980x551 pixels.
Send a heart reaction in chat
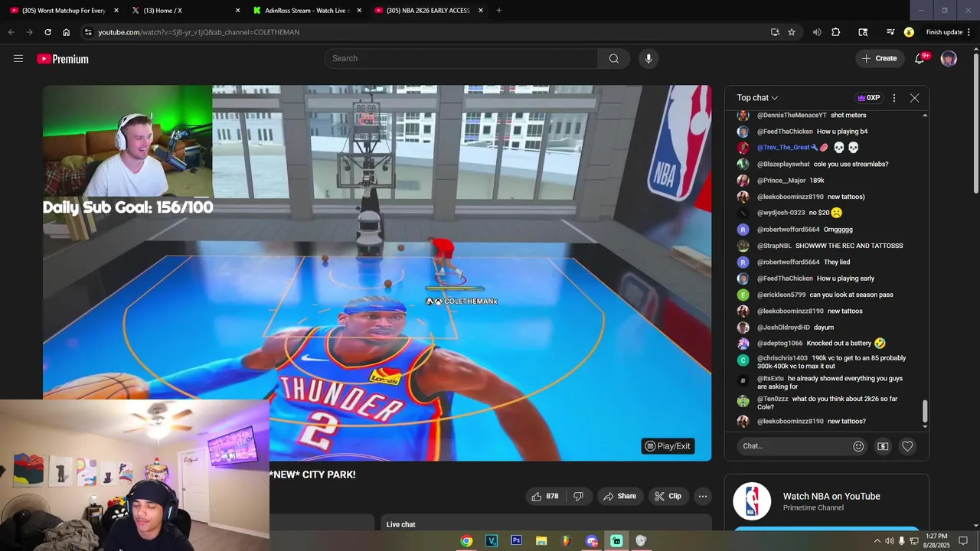point(907,446)
